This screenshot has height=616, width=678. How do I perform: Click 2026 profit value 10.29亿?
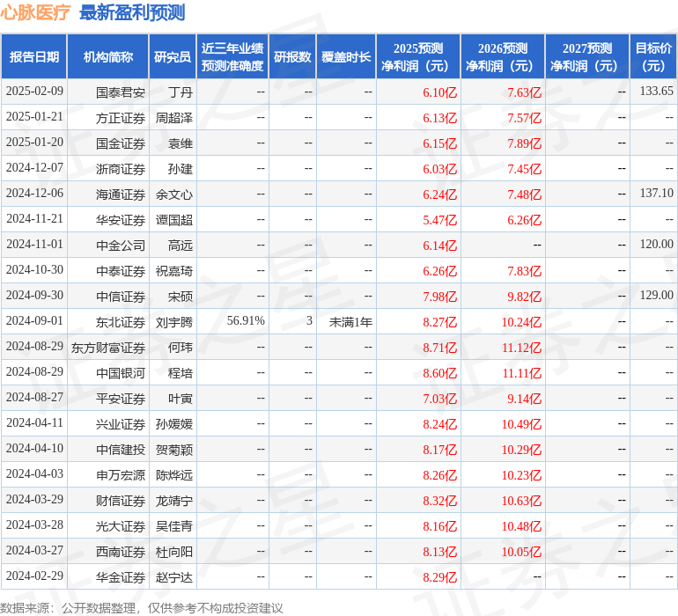[521, 450]
